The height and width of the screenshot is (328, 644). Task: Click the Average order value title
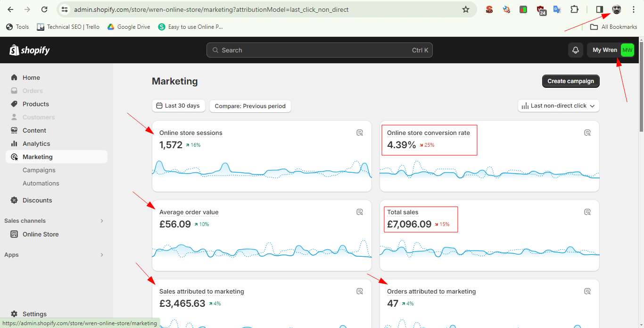coord(189,212)
